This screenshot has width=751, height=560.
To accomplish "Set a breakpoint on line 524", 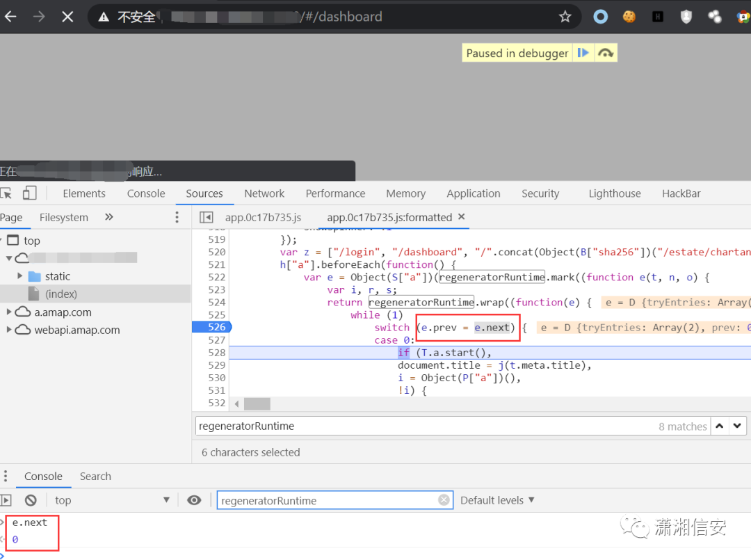I will (216, 303).
